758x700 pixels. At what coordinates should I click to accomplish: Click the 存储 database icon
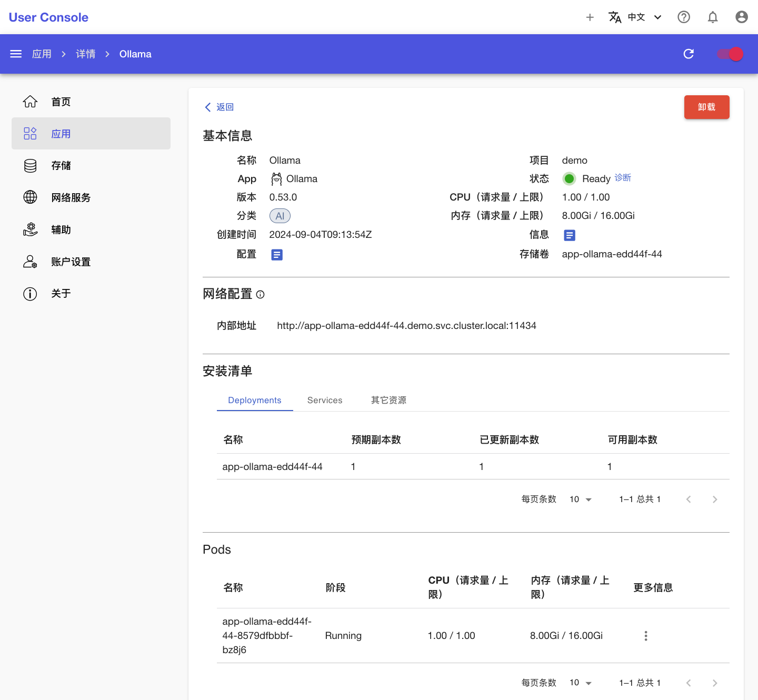coord(30,166)
